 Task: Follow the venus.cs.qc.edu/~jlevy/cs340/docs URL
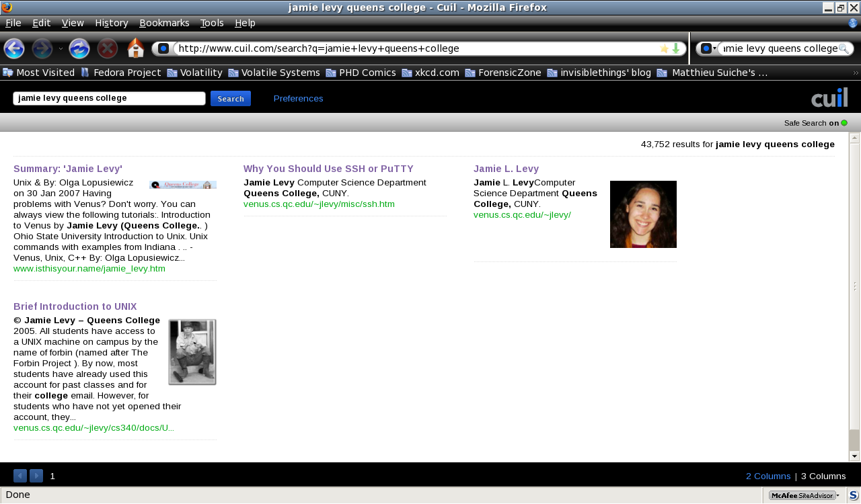click(x=94, y=428)
